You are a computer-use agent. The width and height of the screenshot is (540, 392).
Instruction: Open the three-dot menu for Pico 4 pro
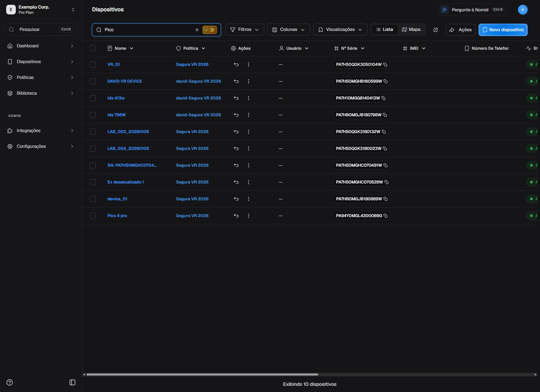coord(249,216)
